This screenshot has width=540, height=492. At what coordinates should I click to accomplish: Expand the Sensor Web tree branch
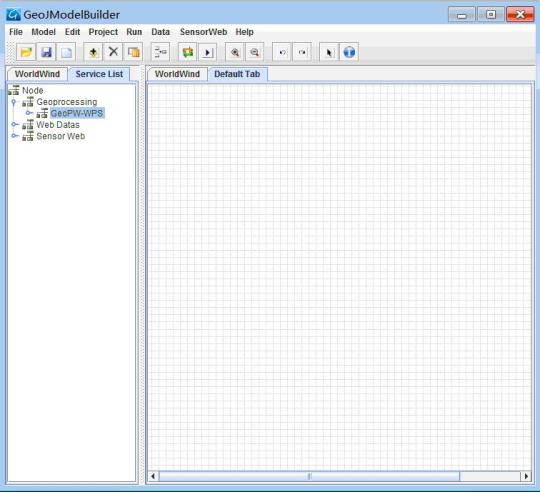(15, 136)
